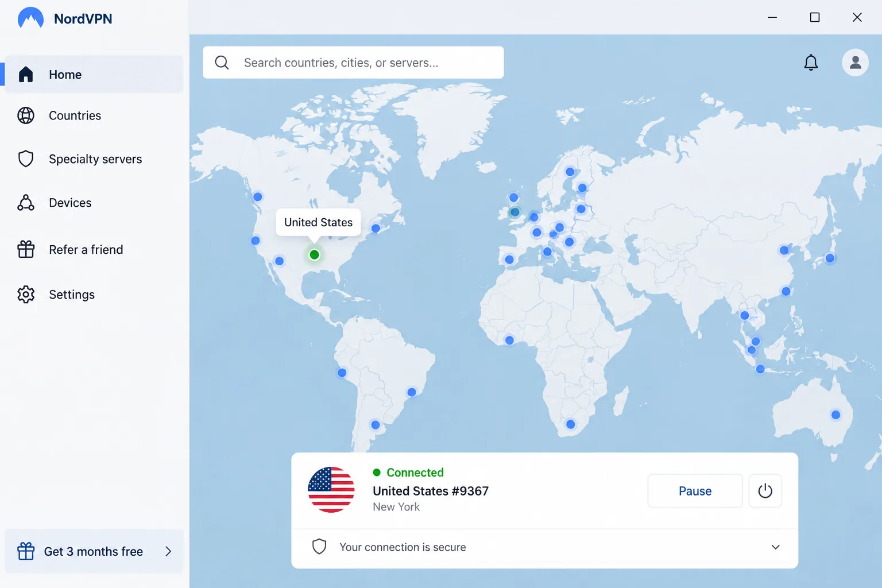This screenshot has width=882, height=588.
Task: Click the United States #9367 server name
Action: pos(431,491)
